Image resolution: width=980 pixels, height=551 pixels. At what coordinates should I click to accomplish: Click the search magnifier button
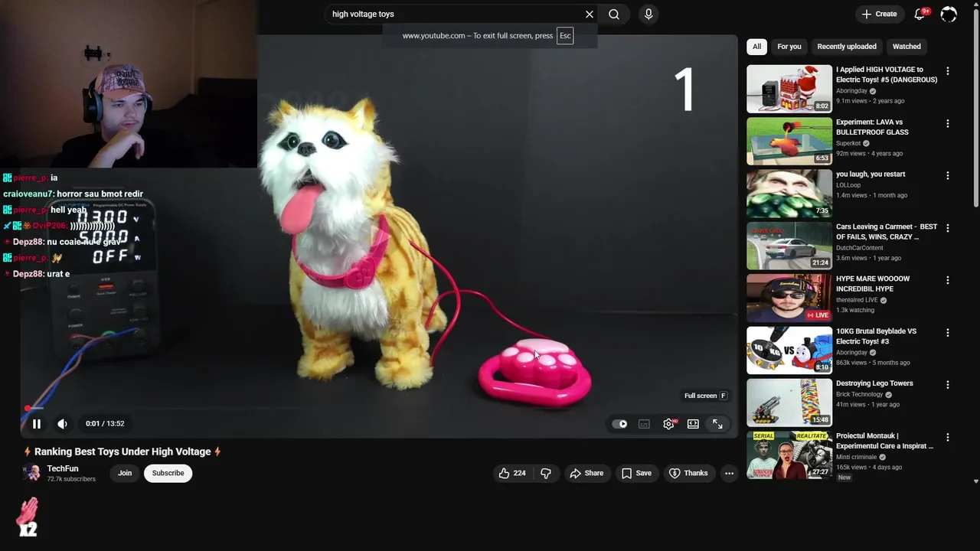[614, 14]
